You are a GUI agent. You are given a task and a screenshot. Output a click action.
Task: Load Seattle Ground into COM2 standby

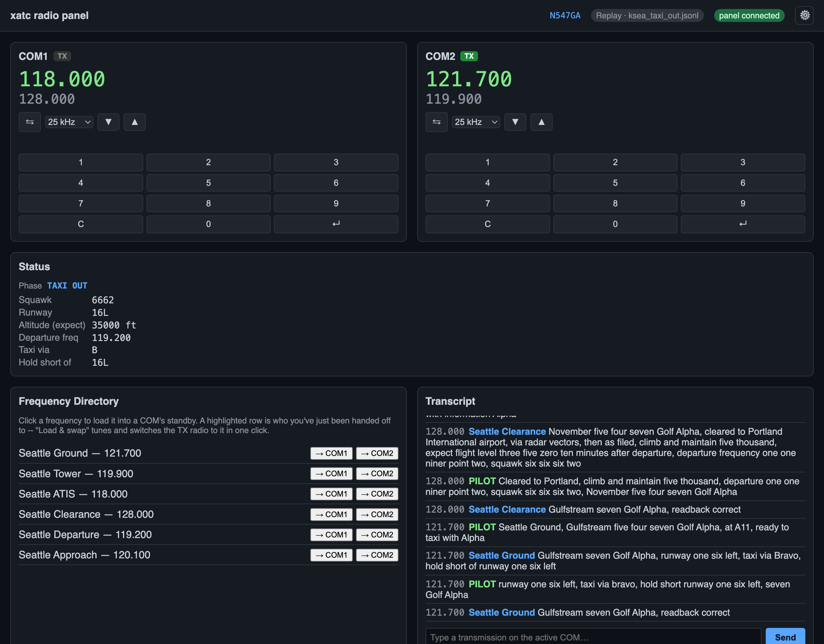(377, 453)
